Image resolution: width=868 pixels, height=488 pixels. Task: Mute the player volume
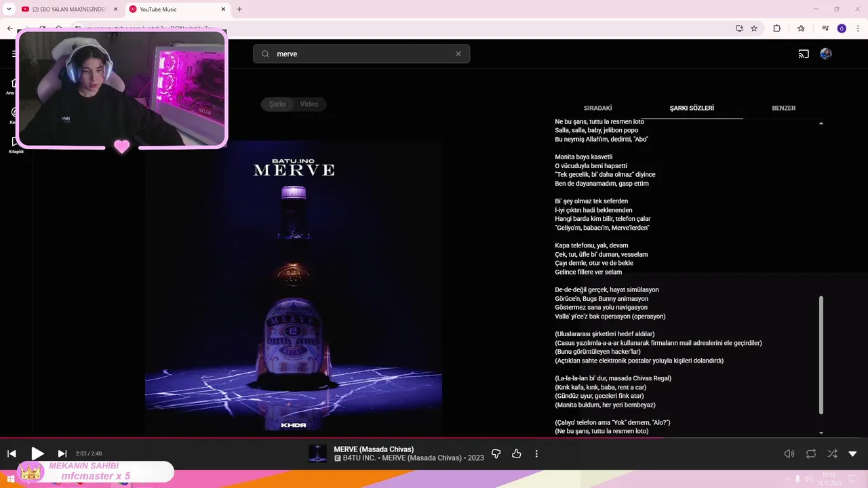tap(789, 453)
